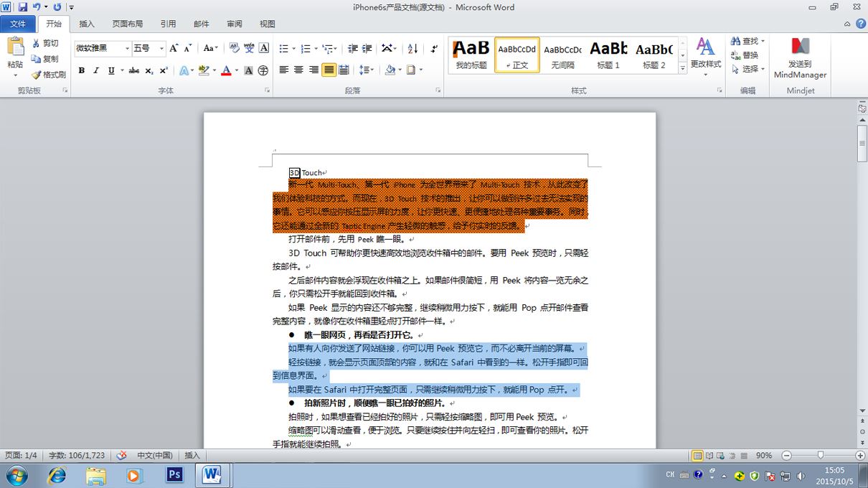Toggle Italic formatting
Viewport: 868px width, 488px height.
point(96,70)
